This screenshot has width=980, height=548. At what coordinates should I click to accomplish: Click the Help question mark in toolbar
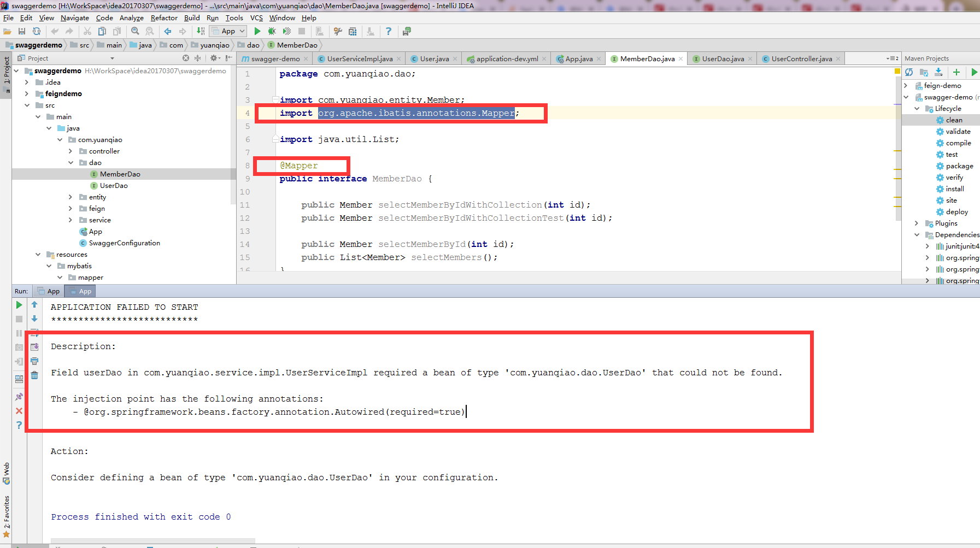[x=389, y=32]
